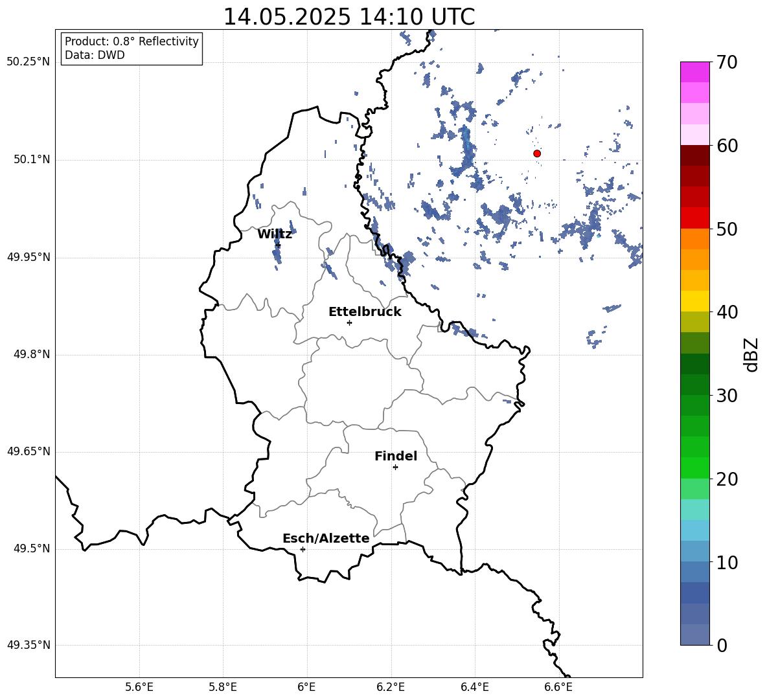Image resolution: width=767 pixels, height=700 pixels.
Task: Click colorbar tick label 20
Action: [x=727, y=479]
